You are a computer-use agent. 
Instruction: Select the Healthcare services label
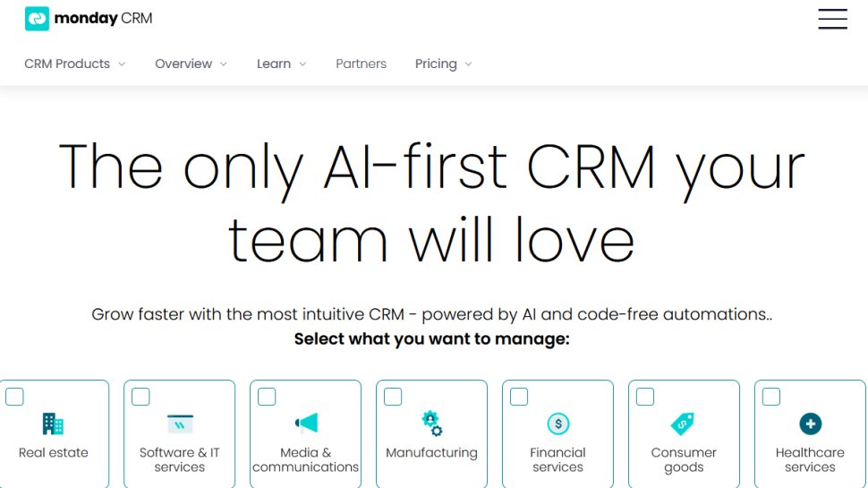[810, 459]
